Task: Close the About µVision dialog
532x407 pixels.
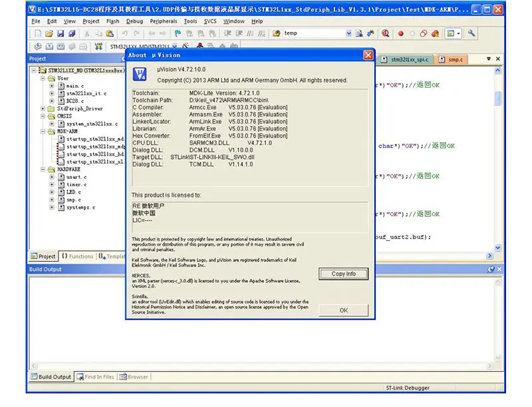Action: pos(368,55)
